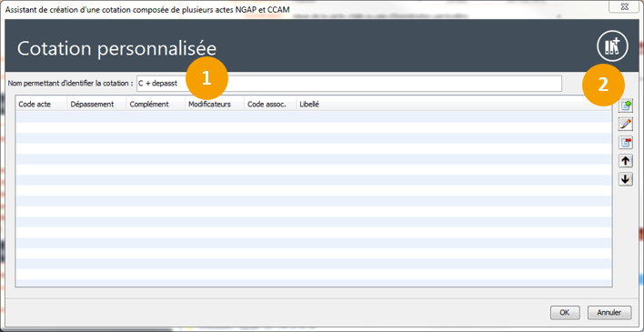Screen dimensions: 644x332
Task: Click the pencil edit act icon
Action: click(626, 124)
